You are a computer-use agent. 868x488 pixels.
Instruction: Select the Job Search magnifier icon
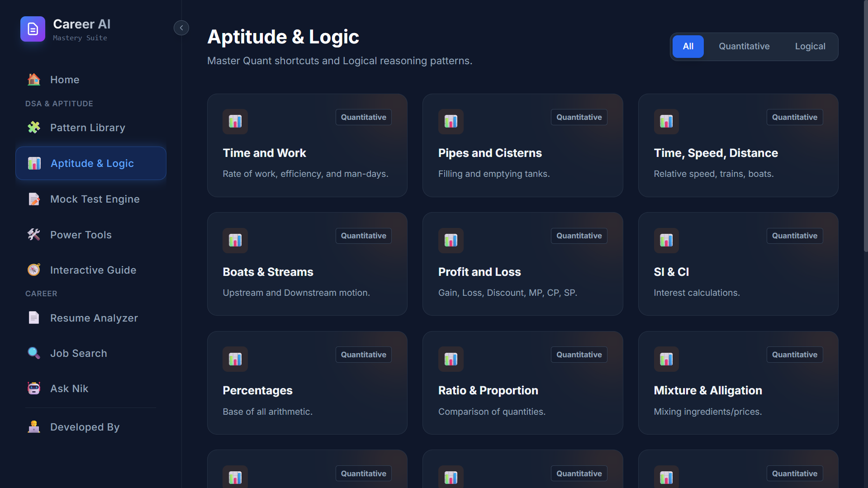[34, 353]
